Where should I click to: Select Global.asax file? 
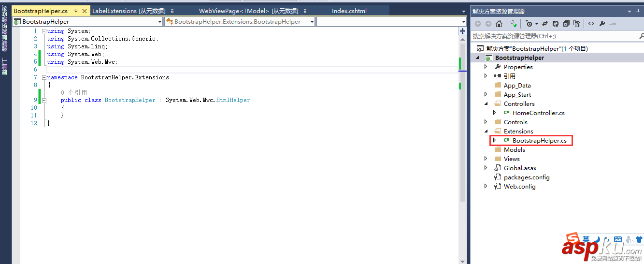(520, 168)
